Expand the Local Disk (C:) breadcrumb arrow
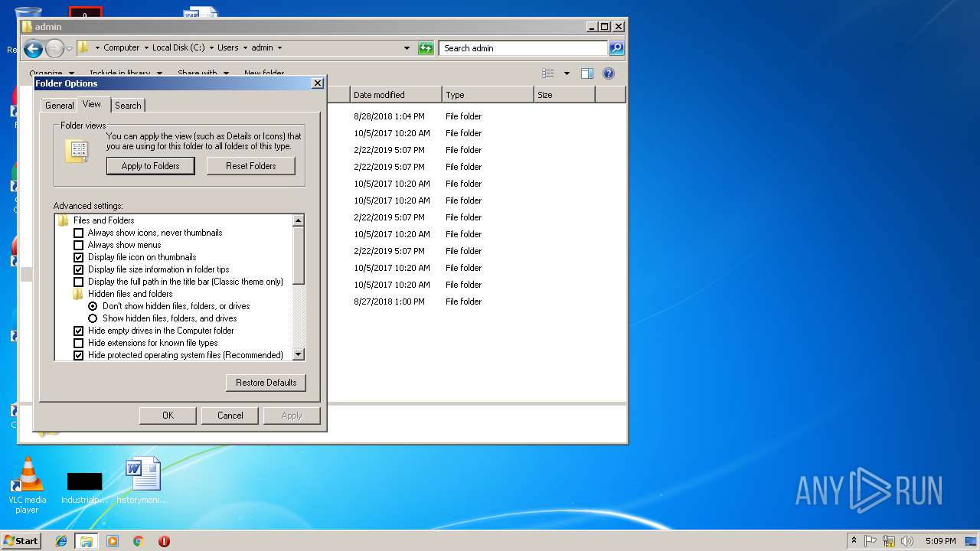The image size is (980, 551). pyautogui.click(x=211, y=47)
